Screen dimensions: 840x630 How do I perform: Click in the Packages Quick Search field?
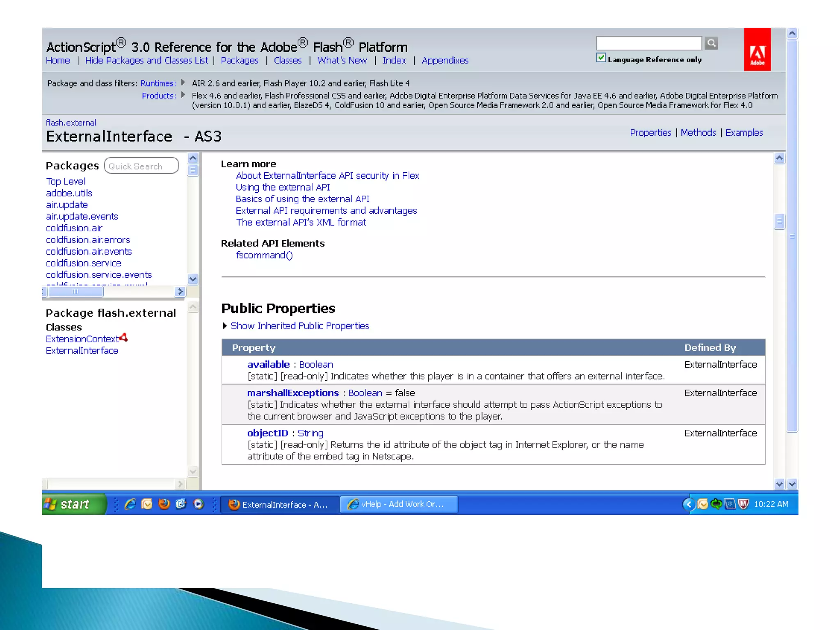pyautogui.click(x=142, y=166)
